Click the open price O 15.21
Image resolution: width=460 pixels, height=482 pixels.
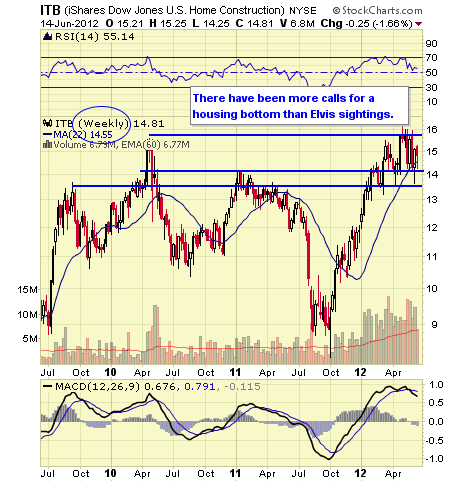(125, 24)
